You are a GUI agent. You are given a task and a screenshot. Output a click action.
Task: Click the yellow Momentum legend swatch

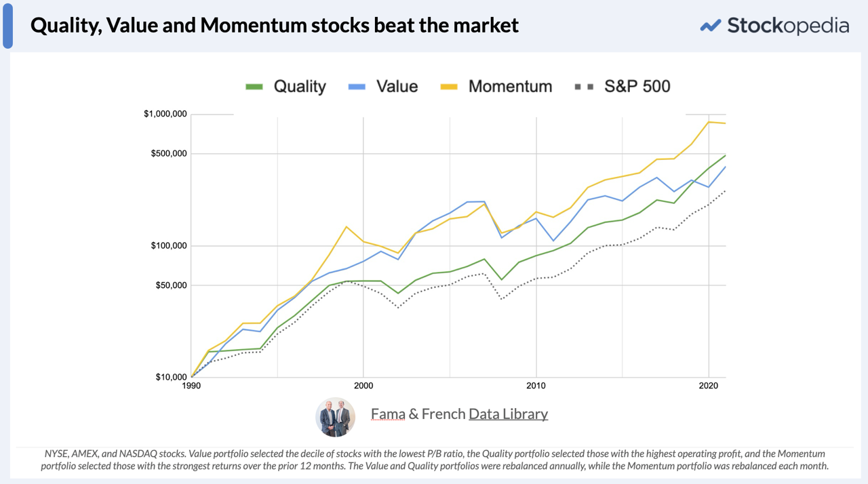point(449,87)
